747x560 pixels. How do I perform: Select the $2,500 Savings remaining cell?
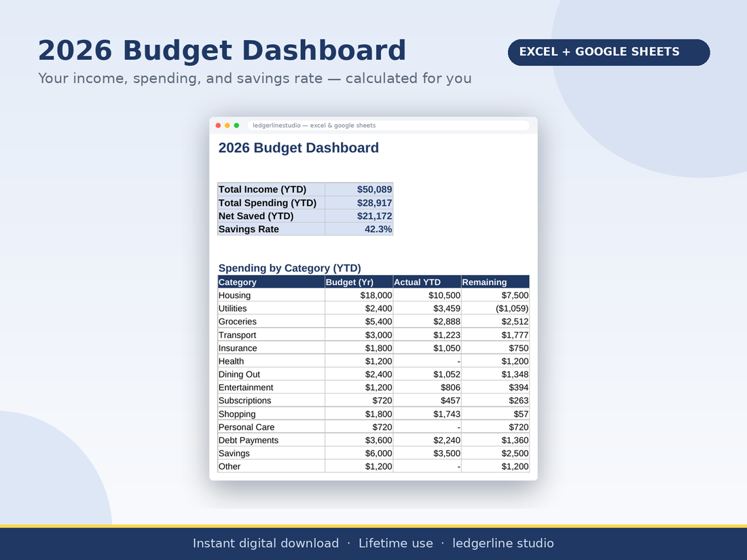pyautogui.click(x=496, y=453)
